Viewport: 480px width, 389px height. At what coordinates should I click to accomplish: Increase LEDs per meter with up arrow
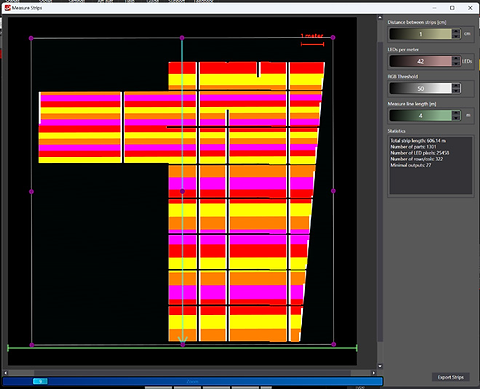point(456,58)
